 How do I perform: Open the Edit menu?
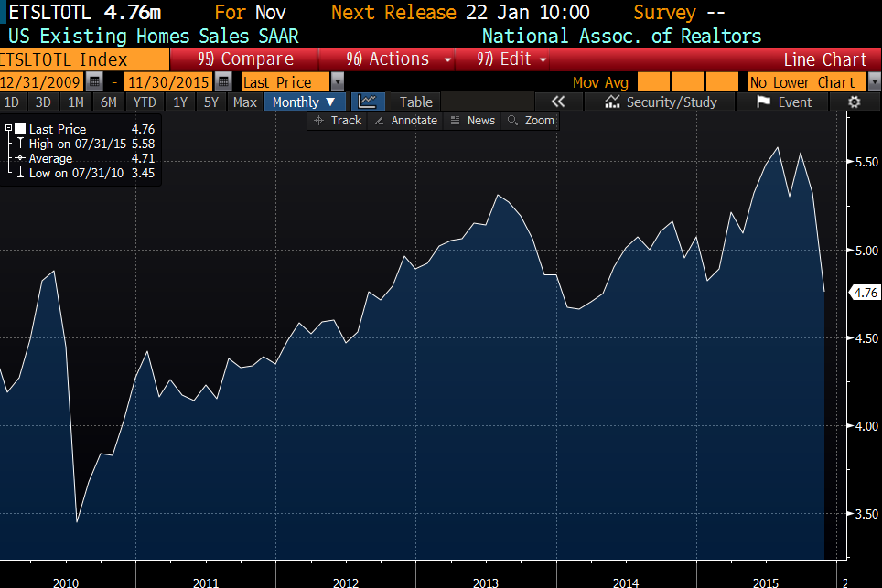(x=512, y=59)
